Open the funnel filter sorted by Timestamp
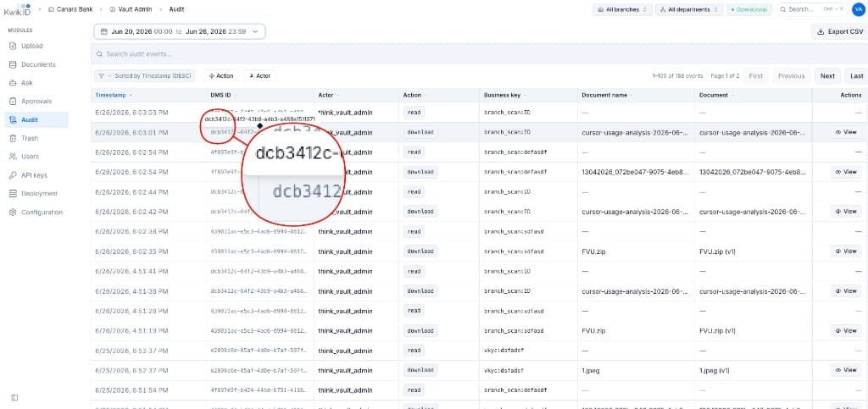868x409 pixels. [x=144, y=75]
